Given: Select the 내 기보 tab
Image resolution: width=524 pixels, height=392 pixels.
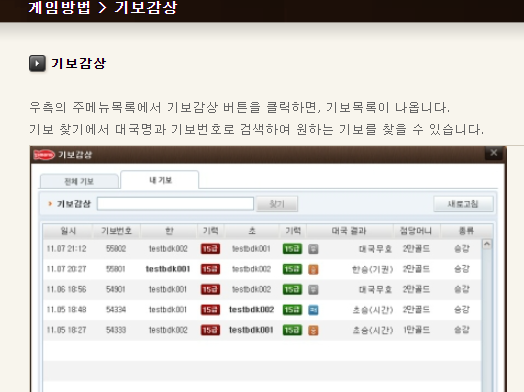Looking at the screenshot, I should (160, 180).
